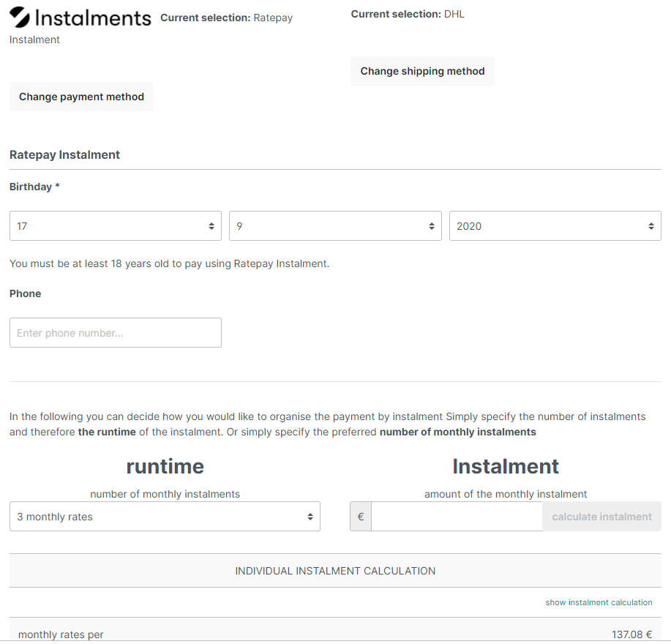Click the Birthday * label
Viewport: 671px width, 644px height.
(x=34, y=187)
